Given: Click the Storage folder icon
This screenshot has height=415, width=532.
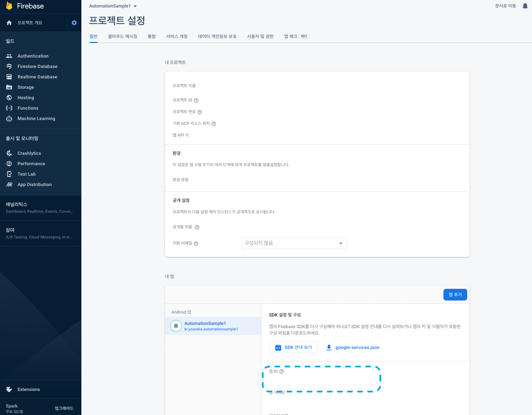Looking at the screenshot, I should pos(9,87).
